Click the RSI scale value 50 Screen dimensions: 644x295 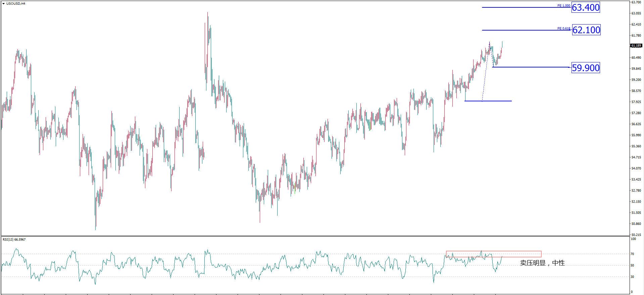tap(633, 265)
